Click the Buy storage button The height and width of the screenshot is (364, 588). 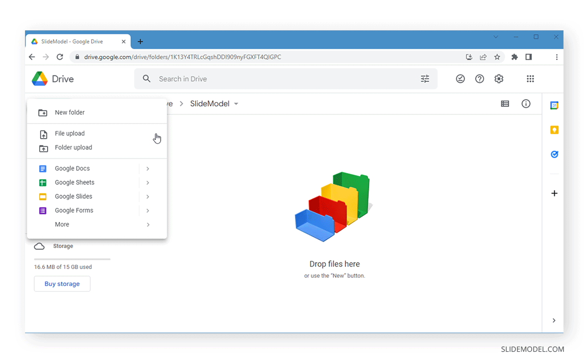click(x=62, y=284)
